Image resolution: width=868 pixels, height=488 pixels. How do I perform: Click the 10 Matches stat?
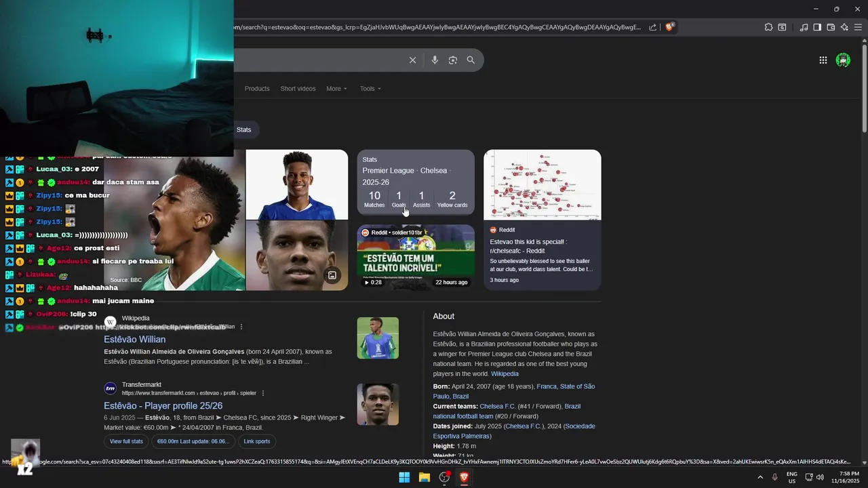(374, 199)
